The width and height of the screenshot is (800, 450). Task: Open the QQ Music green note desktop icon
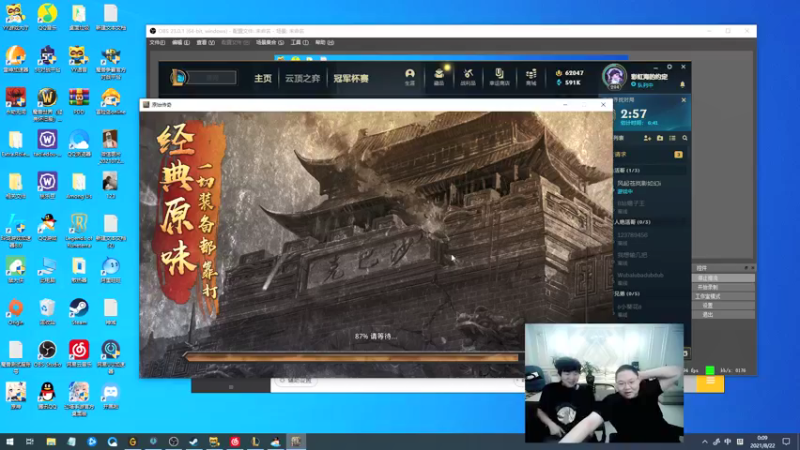click(x=47, y=17)
